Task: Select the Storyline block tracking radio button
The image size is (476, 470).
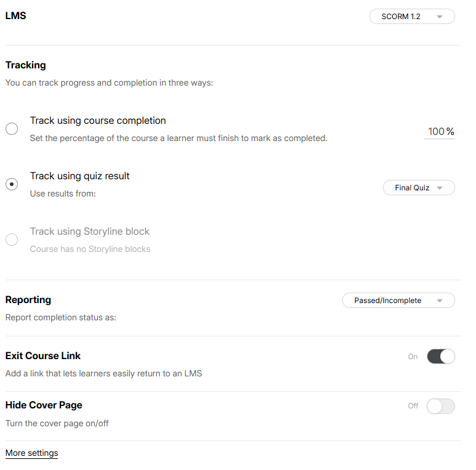Action: pyautogui.click(x=12, y=240)
